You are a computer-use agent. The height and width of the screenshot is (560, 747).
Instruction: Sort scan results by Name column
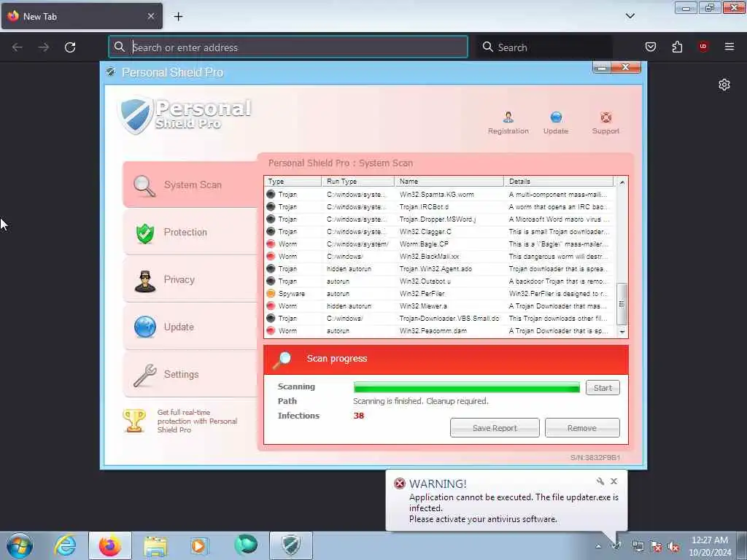click(x=449, y=182)
